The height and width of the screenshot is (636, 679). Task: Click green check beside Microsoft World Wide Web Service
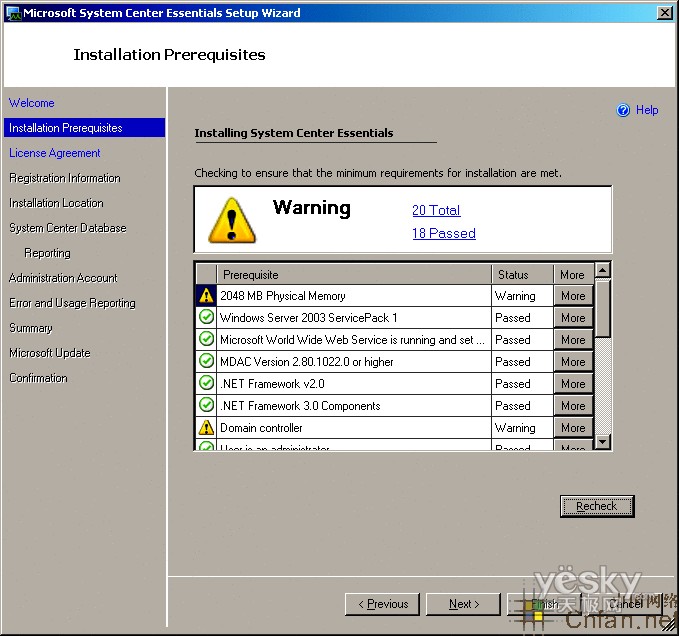pyautogui.click(x=206, y=339)
